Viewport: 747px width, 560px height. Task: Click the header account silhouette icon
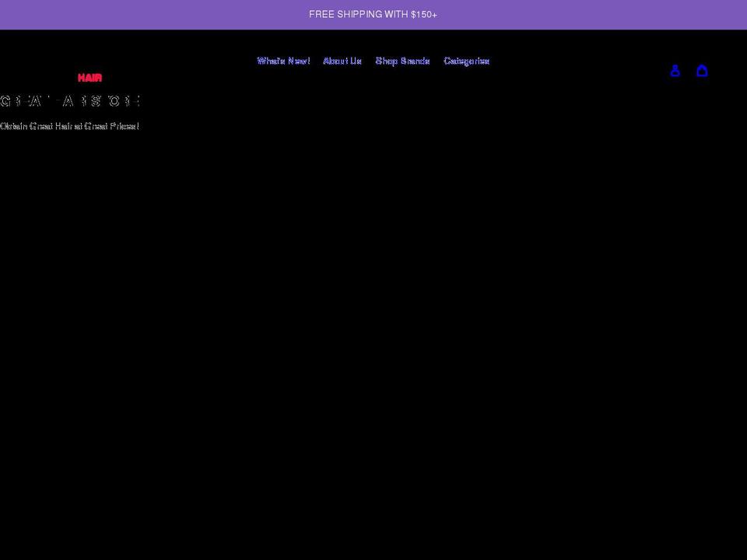(675, 70)
